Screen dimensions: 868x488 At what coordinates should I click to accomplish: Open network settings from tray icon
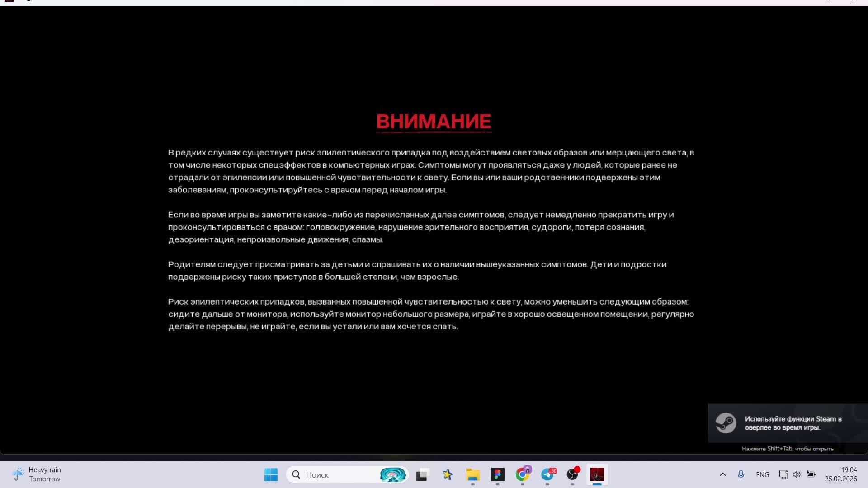click(783, 474)
